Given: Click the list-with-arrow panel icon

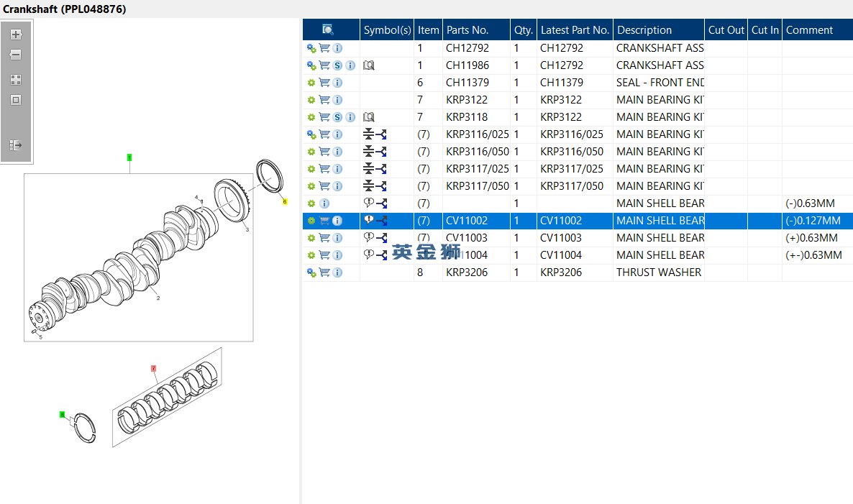Looking at the screenshot, I should tap(16, 145).
